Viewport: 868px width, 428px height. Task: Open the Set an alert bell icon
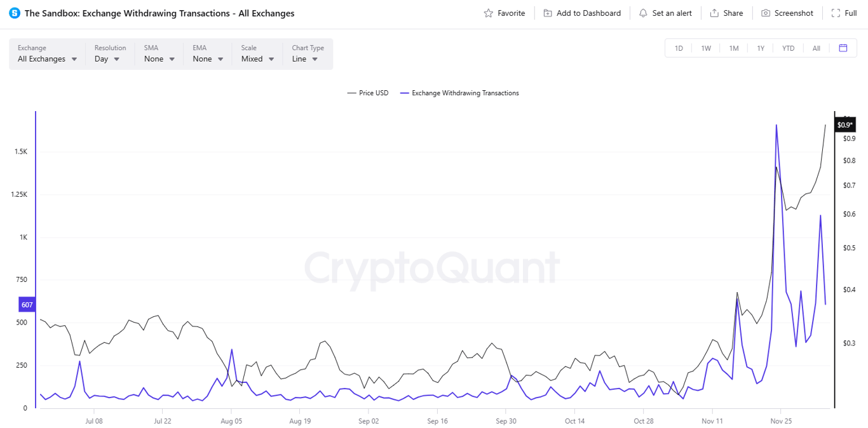(x=644, y=13)
